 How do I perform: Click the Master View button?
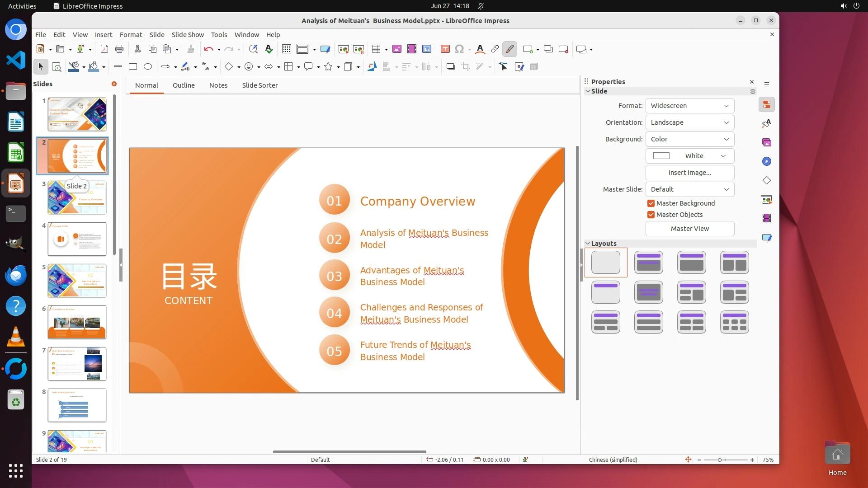[x=689, y=229]
